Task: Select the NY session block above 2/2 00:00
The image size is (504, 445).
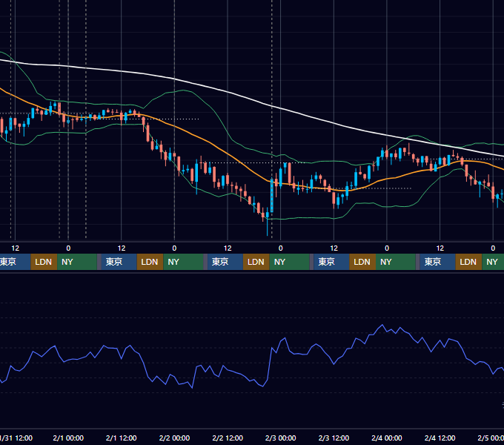Action: (183, 262)
